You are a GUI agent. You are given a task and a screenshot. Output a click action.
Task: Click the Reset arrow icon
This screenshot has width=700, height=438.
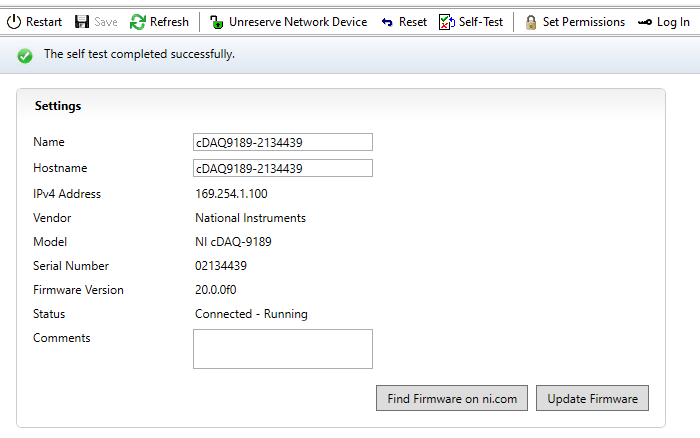pyautogui.click(x=387, y=22)
